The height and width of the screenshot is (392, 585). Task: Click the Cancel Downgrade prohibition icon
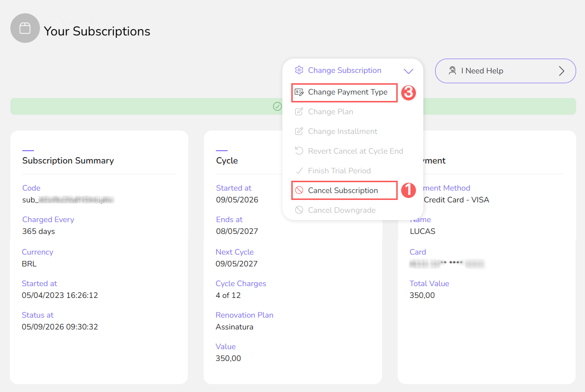click(299, 210)
